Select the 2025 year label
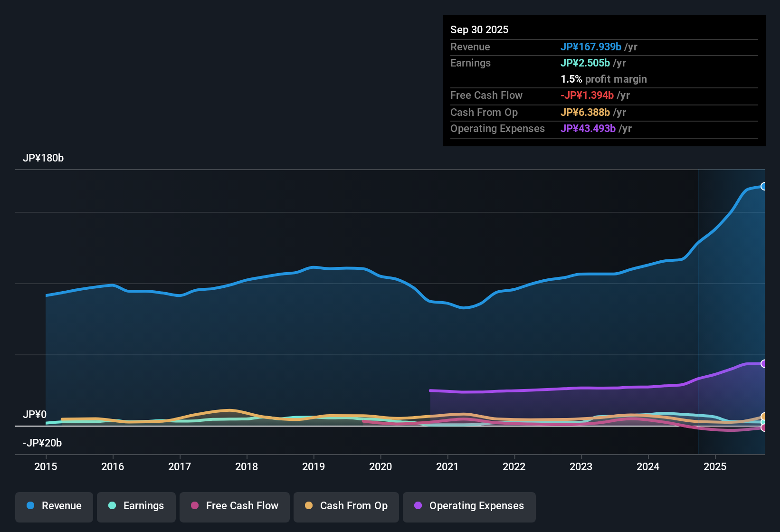Screen dimensions: 780x532 715,467
